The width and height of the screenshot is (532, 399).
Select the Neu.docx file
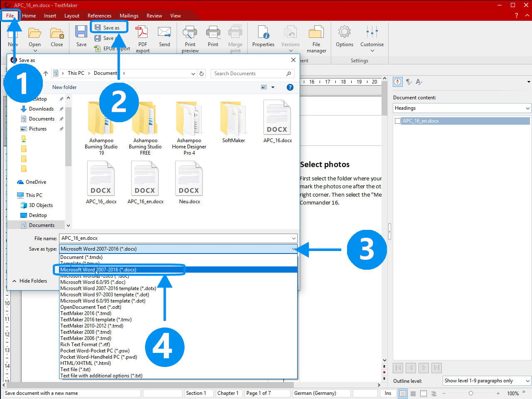(189, 183)
